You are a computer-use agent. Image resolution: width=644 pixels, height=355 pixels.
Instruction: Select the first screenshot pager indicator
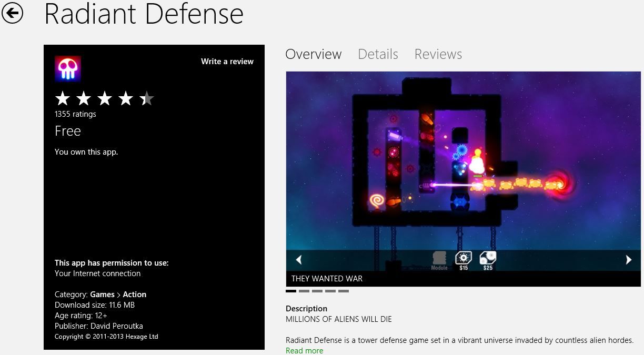coord(291,291)
